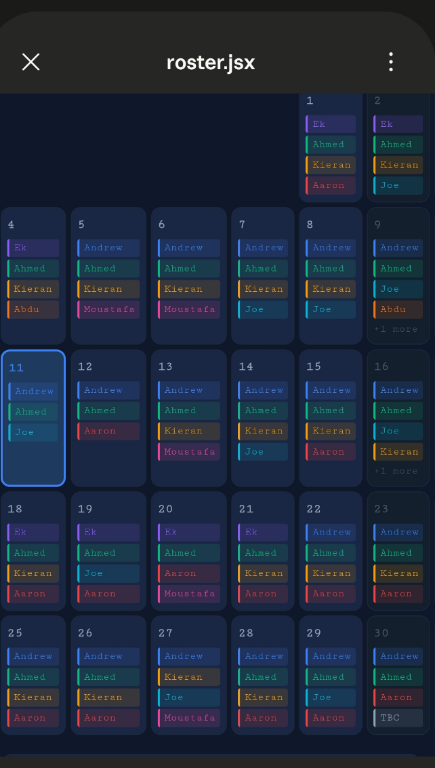Click Abdu entry on day 9

(398, 310)
